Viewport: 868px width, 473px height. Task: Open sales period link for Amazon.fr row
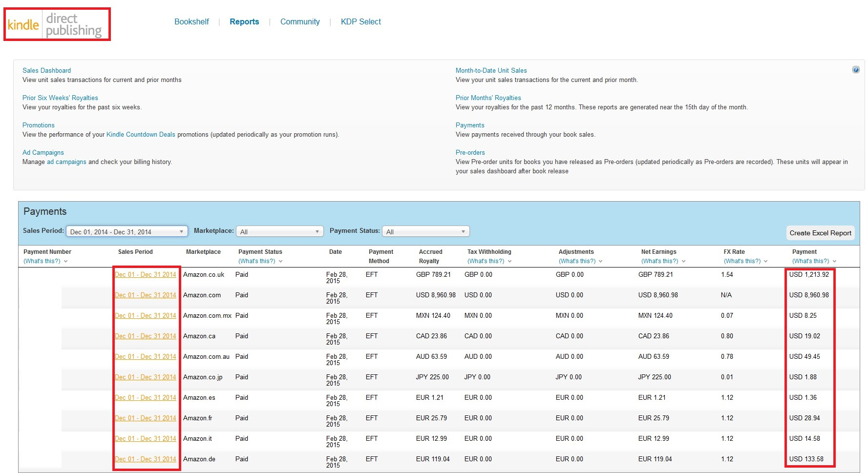point(146,418)
